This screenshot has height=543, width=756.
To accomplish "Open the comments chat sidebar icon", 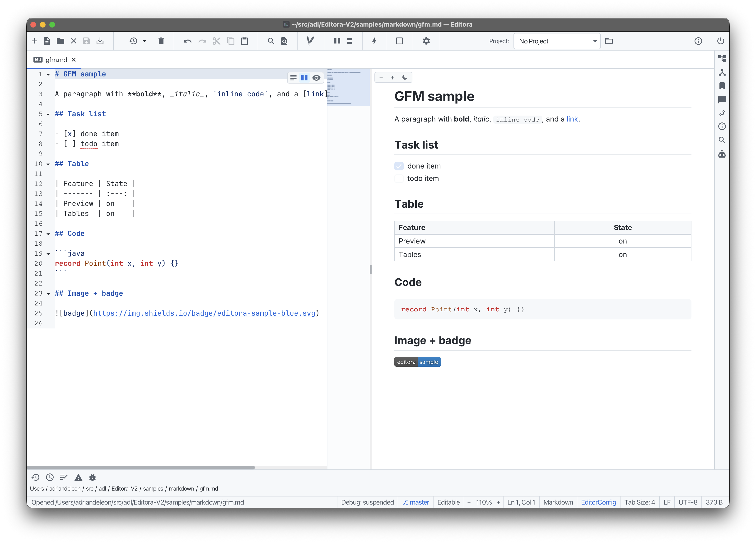I will click(722, 99).
